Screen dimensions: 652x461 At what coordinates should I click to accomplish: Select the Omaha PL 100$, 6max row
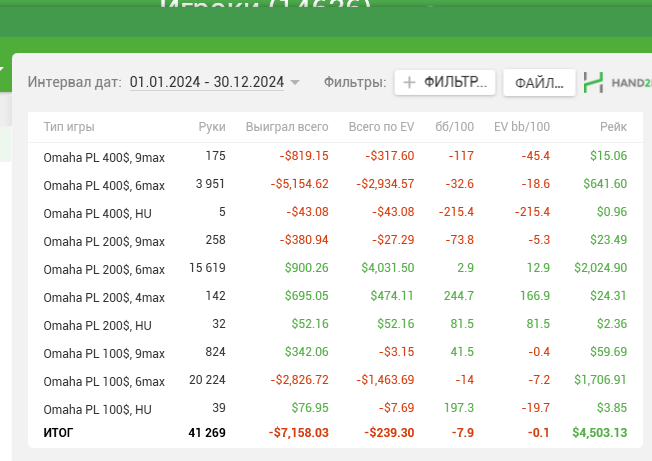(x=335, y=380)
